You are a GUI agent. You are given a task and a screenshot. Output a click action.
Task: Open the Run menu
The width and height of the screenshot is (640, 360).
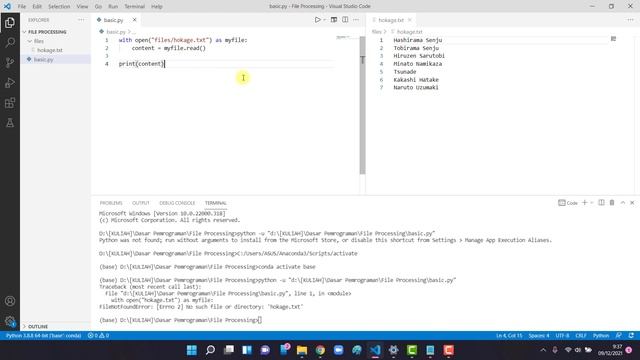(x=113, y=7)
